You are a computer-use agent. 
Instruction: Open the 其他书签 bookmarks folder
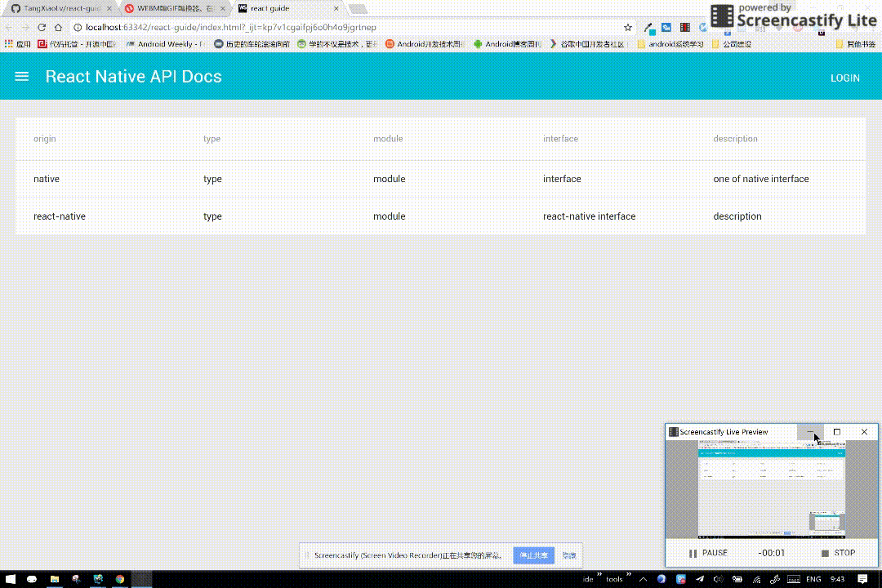coord(856,44)
